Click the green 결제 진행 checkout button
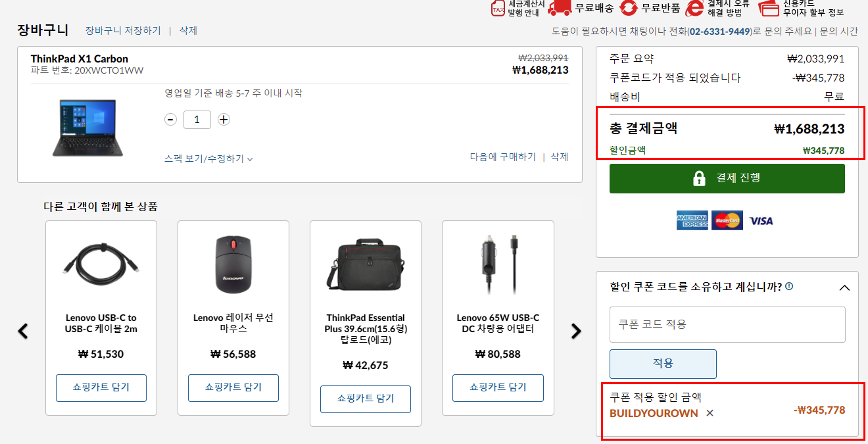868x444 pixels. click(727, 178)
